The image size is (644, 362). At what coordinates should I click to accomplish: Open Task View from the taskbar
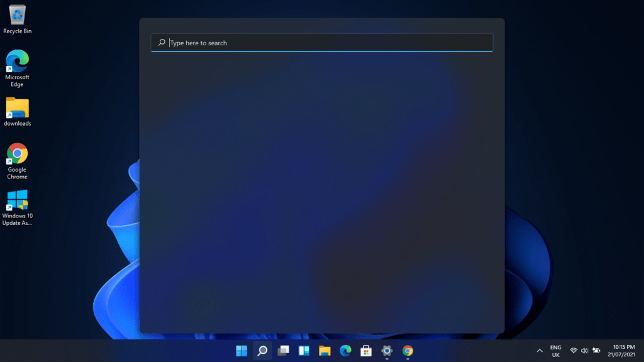pyautogui.click(x=284, y=351)
